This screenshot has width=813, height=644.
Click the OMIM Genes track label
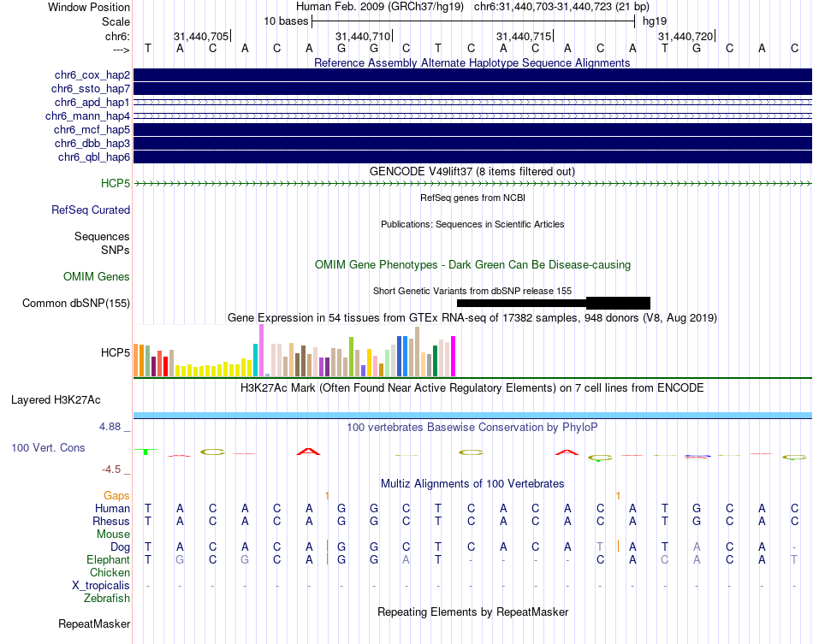click(96, 276)
